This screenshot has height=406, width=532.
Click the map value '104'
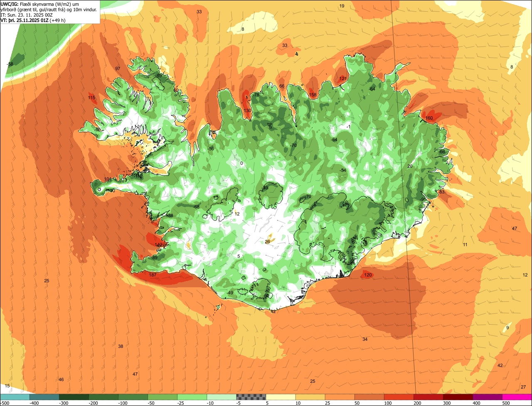point(108,179)
